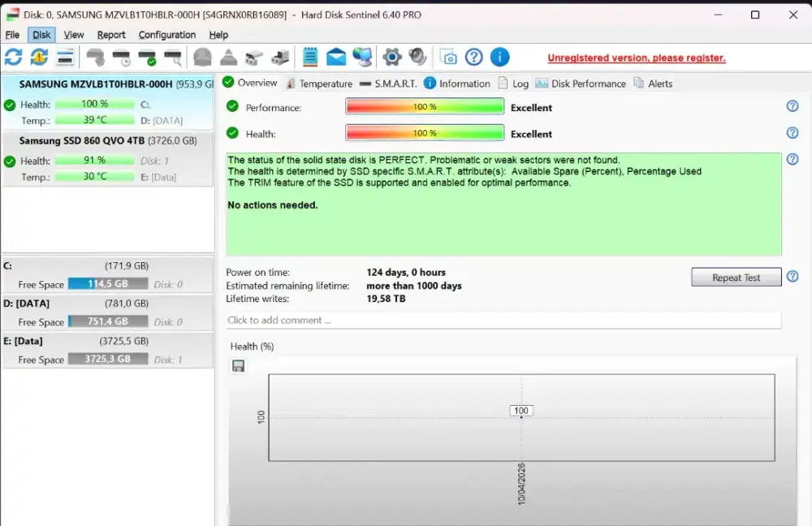
Task: Select the Samsung SSD 860 QVO 4TB disk
Action: click(107, 140)
